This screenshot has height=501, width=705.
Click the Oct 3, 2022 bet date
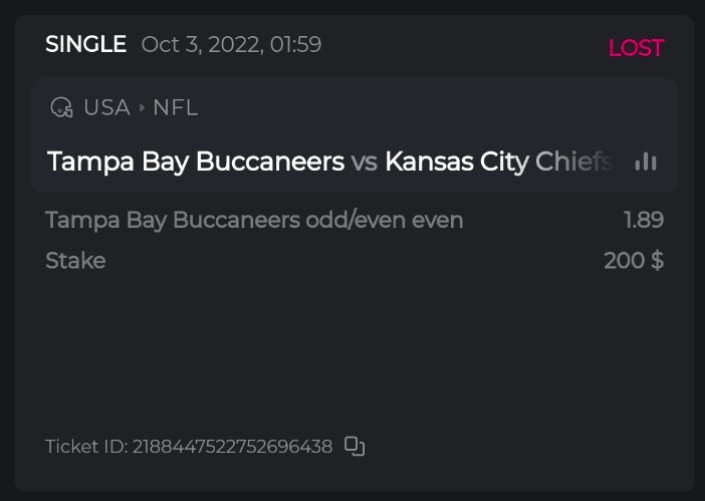tap(231, 45)
